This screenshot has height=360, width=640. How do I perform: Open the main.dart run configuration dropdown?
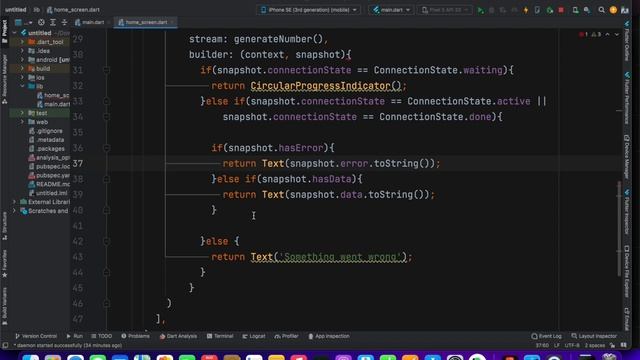click(391, 10)
